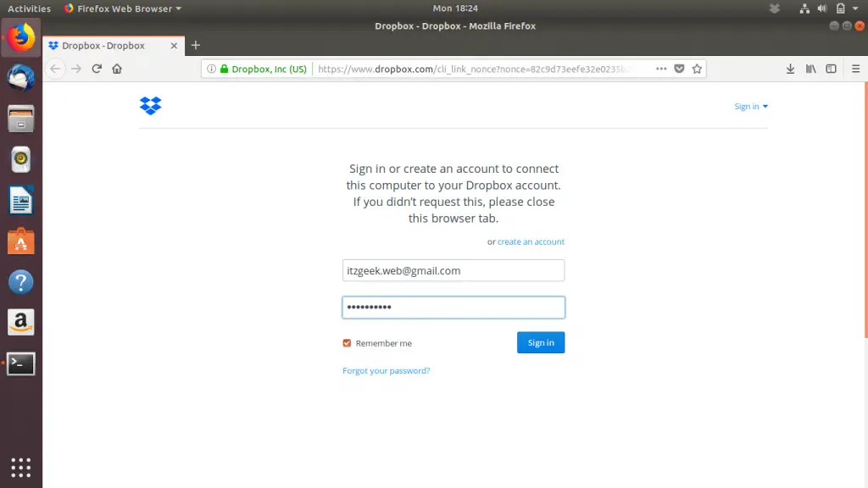Open the Firefox hamburger menu
This screenshot has height=488, width=868.
(856, 69)
